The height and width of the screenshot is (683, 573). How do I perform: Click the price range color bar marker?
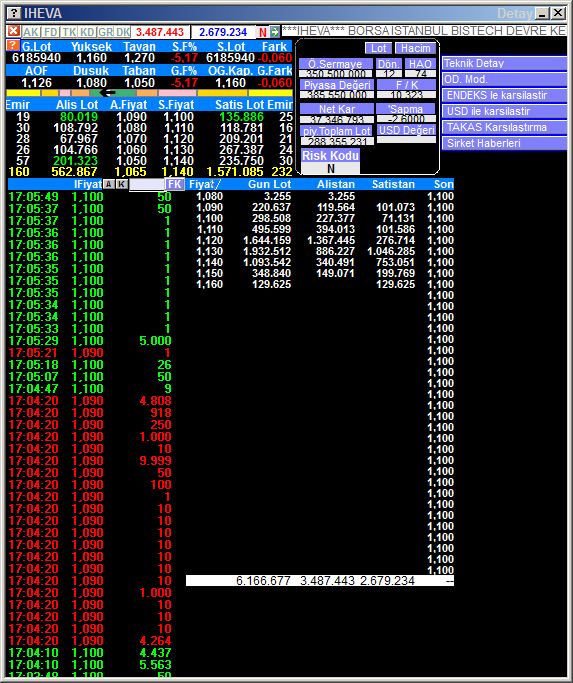[x=107, y=92]
